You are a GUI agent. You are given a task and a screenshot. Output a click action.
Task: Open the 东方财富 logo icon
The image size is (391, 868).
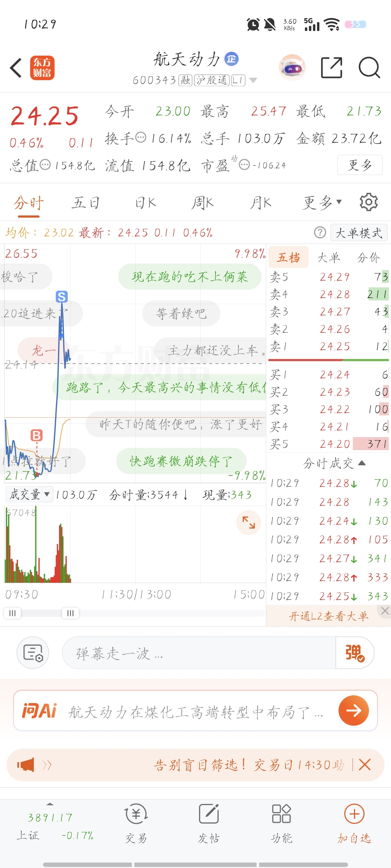42,68
